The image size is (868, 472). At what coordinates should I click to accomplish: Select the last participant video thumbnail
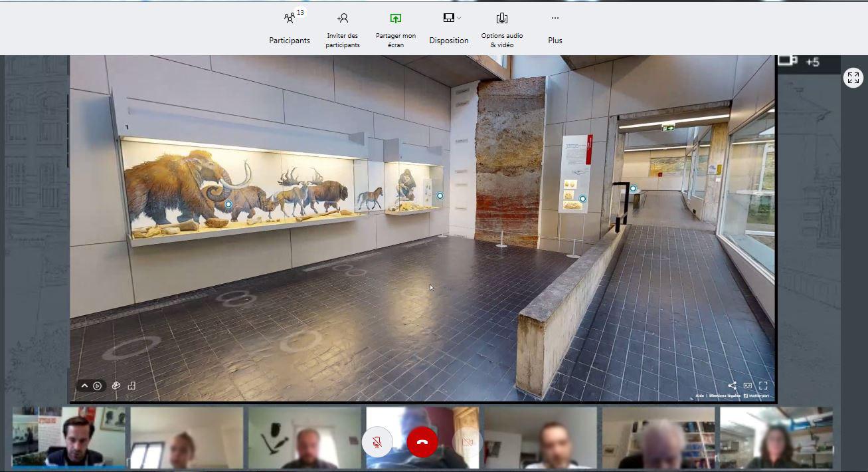tap(776, 437)
